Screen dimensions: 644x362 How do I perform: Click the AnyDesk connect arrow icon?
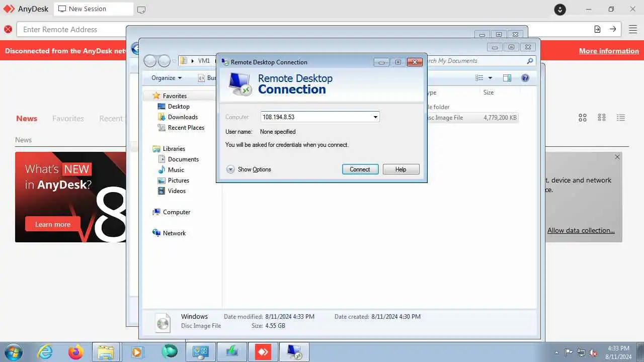pos(613,29)
